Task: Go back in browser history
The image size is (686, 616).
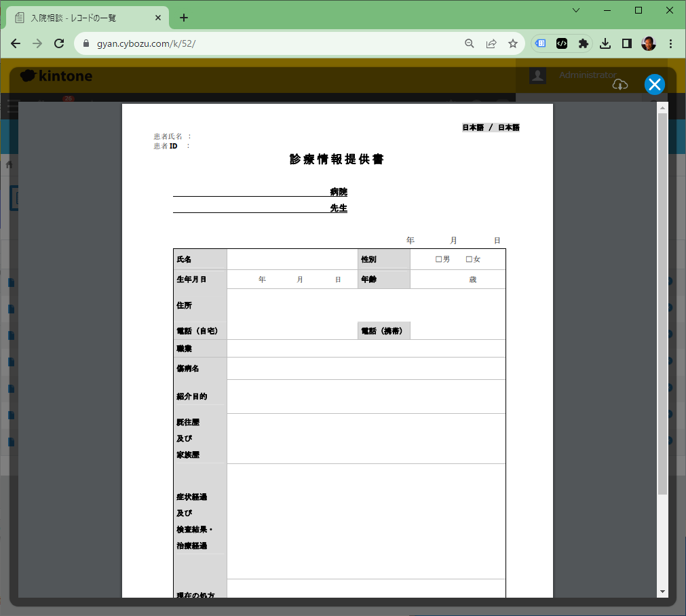Action: click(16, 43)
